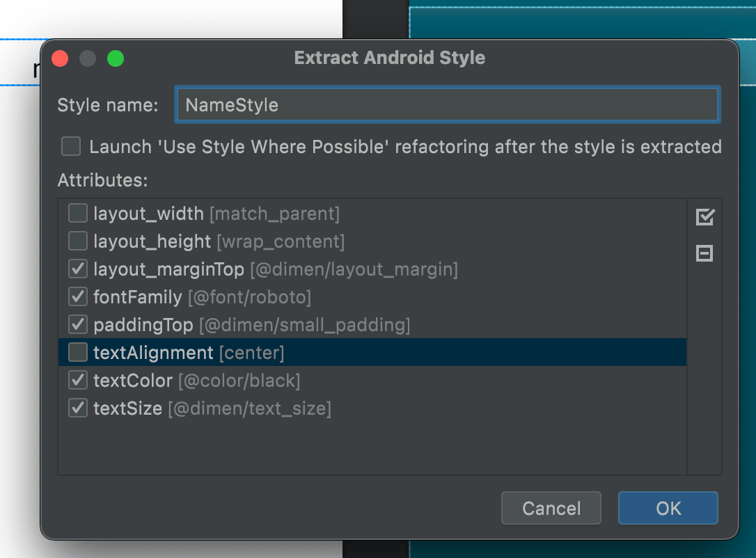Click the Unselect All attributes icon
Screen dimensions: 756x558
704,253
